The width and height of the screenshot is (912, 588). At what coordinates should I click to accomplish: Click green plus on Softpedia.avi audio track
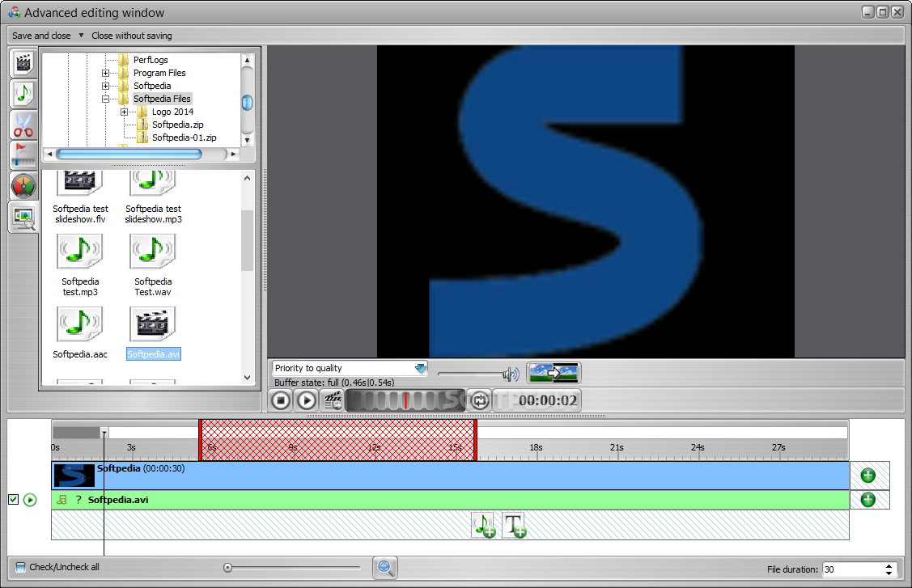867,500
